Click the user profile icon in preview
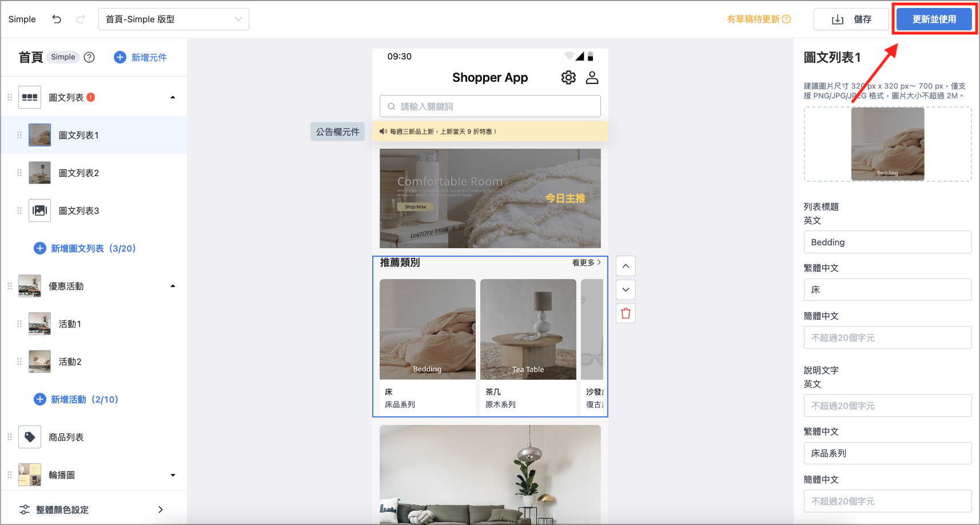Viewport: 980px width, 525px height. coord(592,77)
